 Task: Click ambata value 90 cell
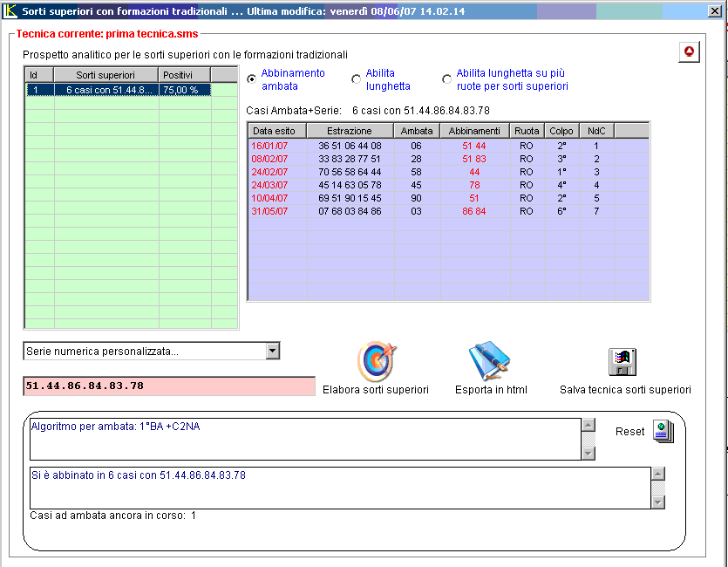[416, 198]
